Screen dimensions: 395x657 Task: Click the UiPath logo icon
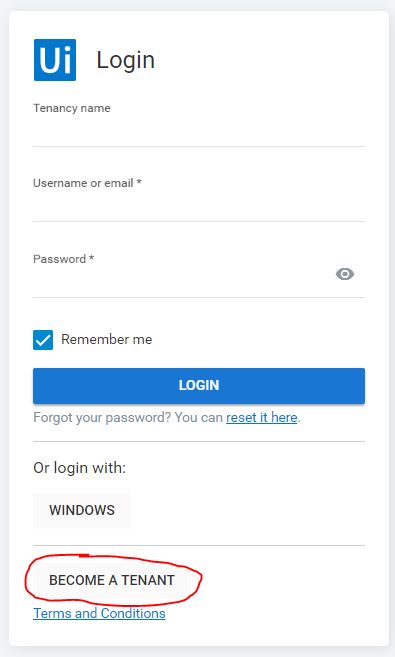click(55, 60)
